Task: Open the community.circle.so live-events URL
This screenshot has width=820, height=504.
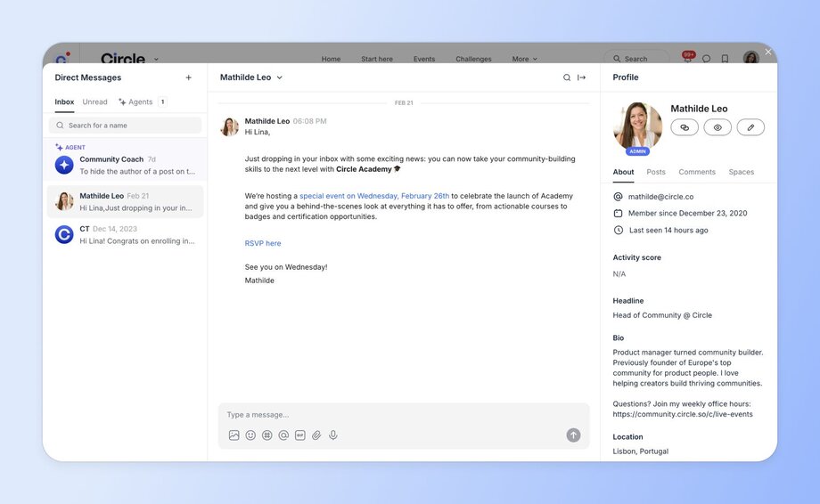Action: tap(683, 414)
